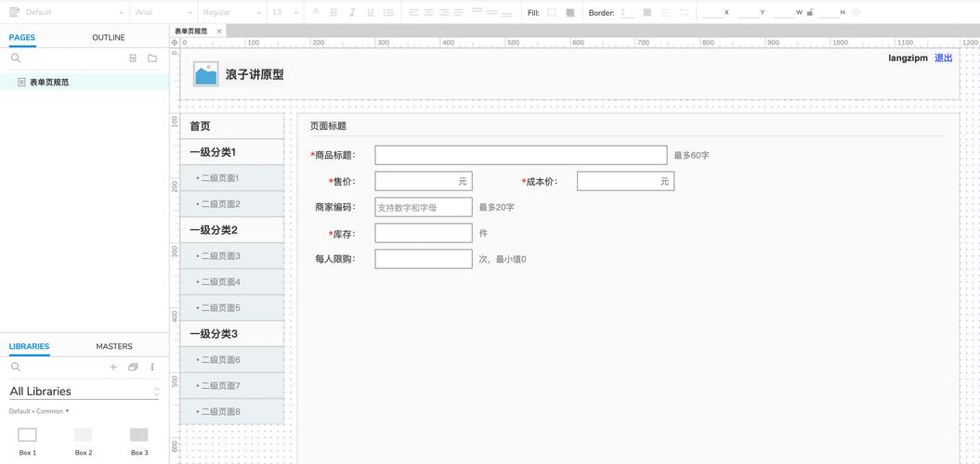Click the 一级分类3 menu header
Image resolution: width=980 pixels, height=464 pixels.
232,333
